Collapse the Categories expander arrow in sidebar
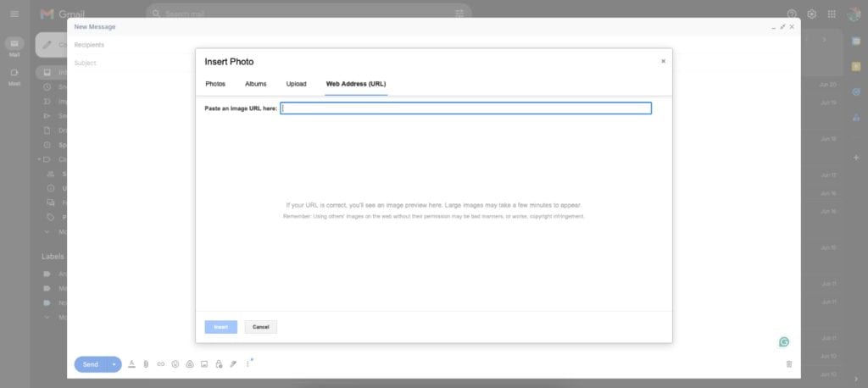868x388 pixels. coord(39,159)
